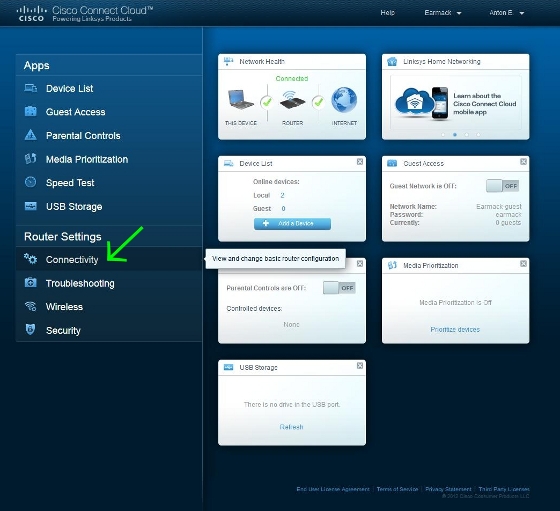The image size is (560, 511).
Task: Click the laptop This Device icon
Action: tap(241, 100)
